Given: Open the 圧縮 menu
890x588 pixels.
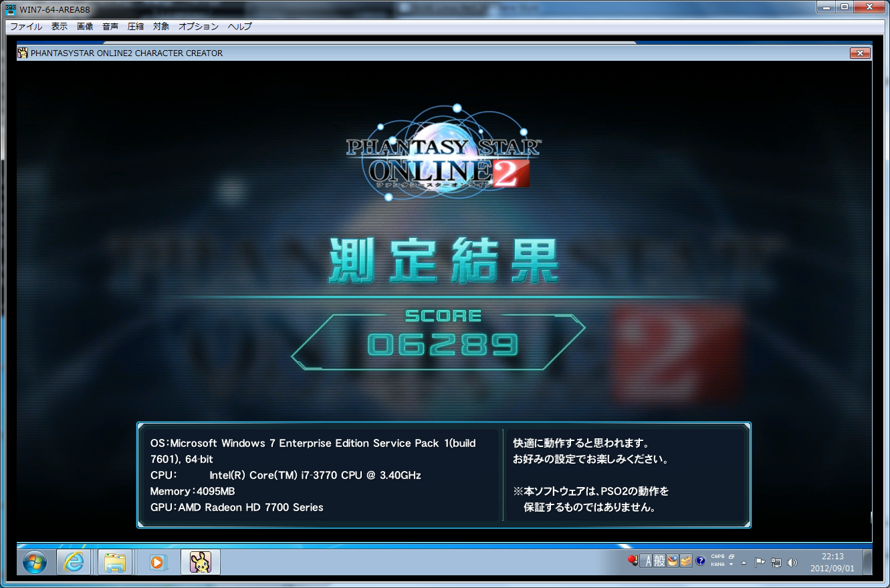Looking at the screenshot, I should (136, 27).
